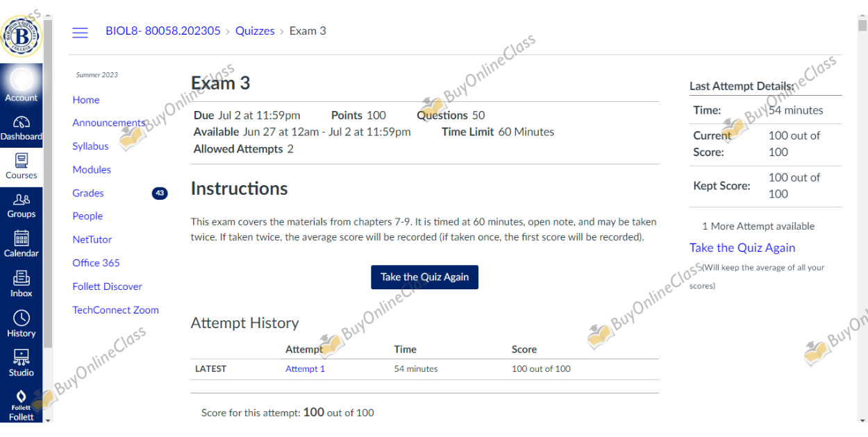
Task: View the People page
Action: (x=87, y=216)
